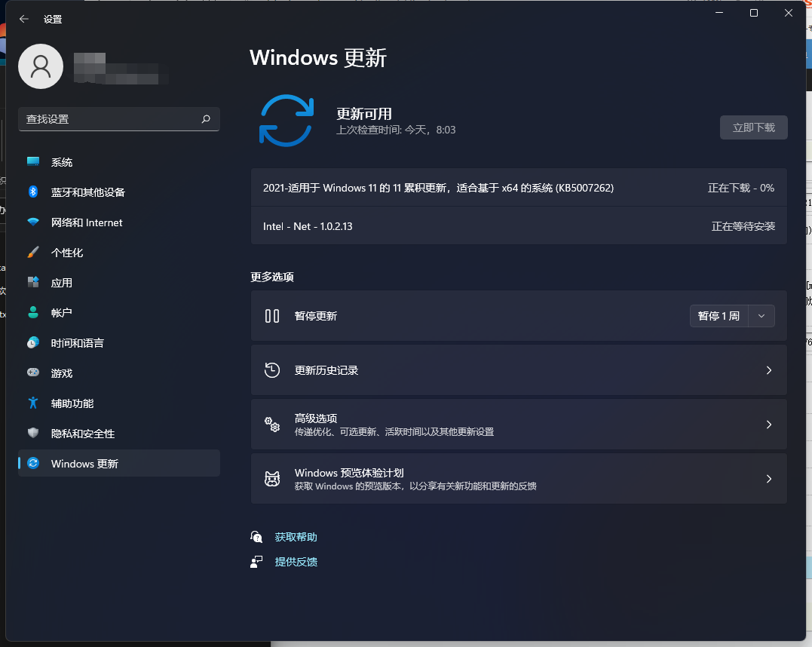The width and height of the screenshot is (812, 647).
Task: Click the 应用 apps icon
Action: 33,282
